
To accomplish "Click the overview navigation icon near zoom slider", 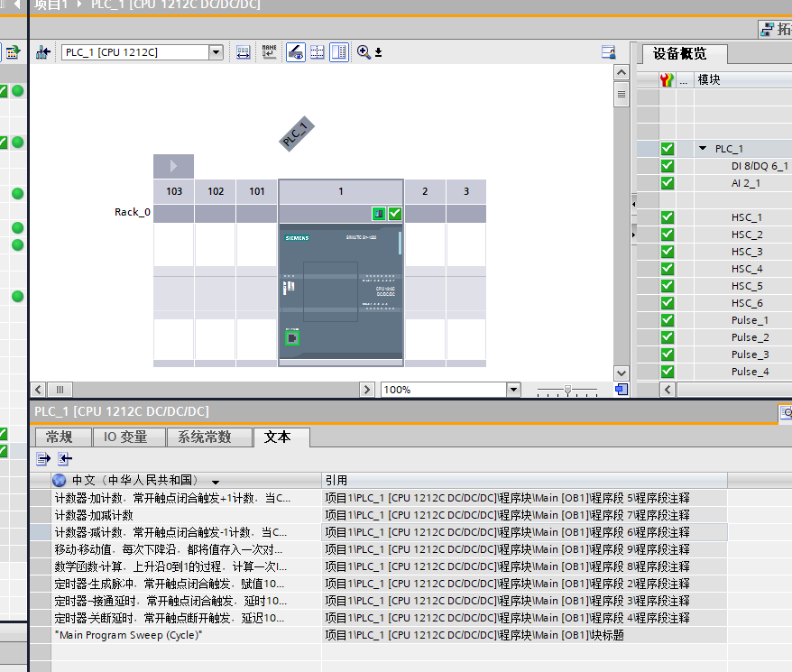I will 622,389.
